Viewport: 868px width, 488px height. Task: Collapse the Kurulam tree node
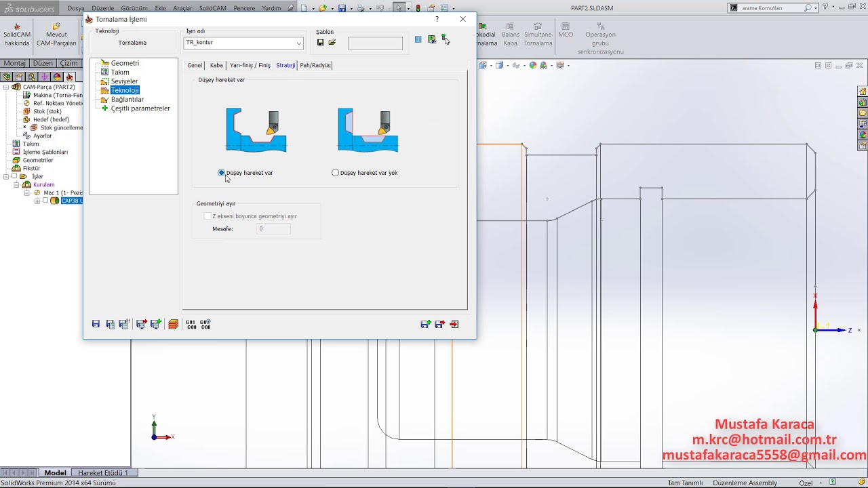(x=17, y=184)
